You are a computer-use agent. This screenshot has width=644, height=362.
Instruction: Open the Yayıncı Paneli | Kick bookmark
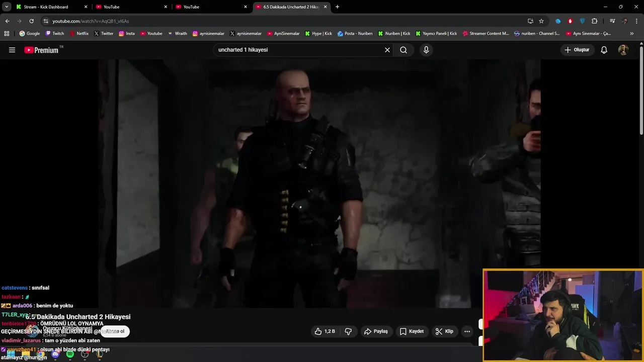pos(436,34)
